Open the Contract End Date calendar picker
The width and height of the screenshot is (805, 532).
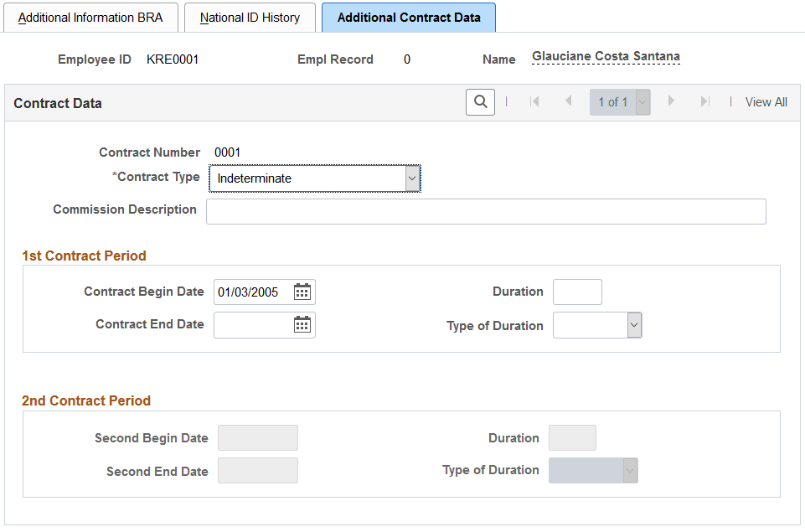(x=302, y=324)
